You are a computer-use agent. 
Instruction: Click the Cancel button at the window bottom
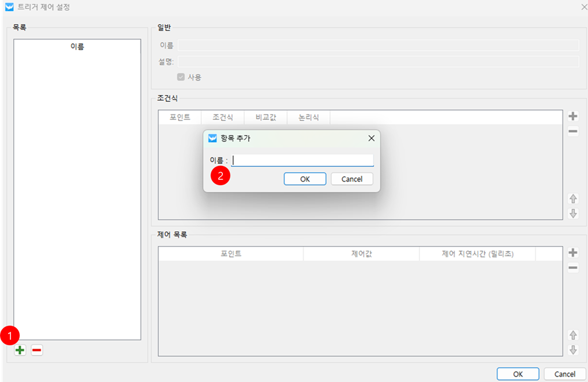coord(565,374)
